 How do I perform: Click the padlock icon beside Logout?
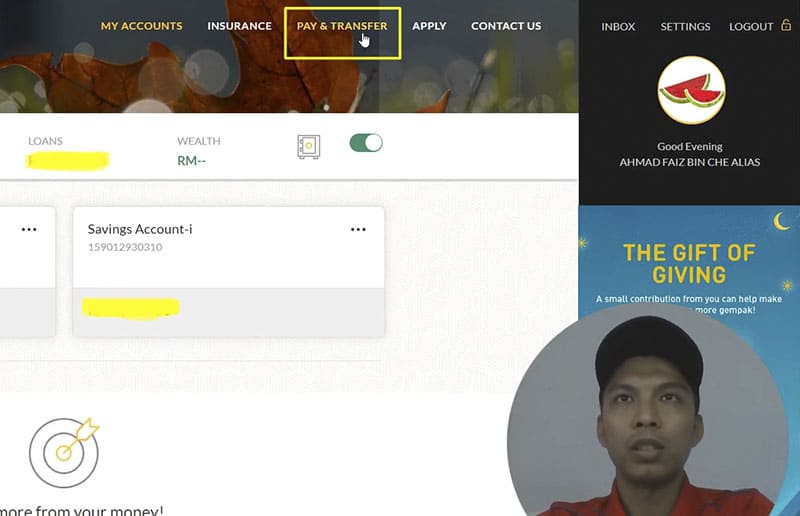pyautogui.click(x=786, y=25)
